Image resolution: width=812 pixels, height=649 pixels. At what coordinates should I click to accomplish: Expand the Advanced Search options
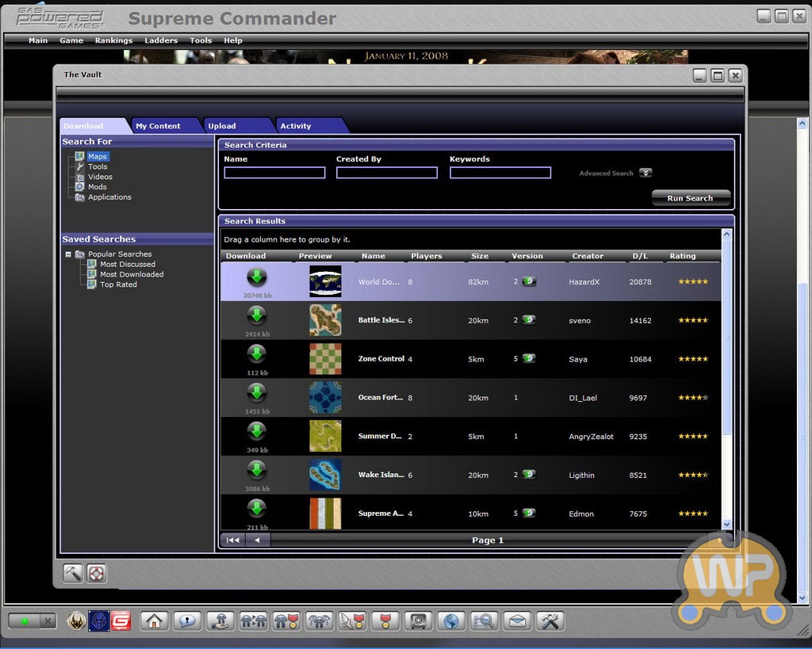pos(645,173)
